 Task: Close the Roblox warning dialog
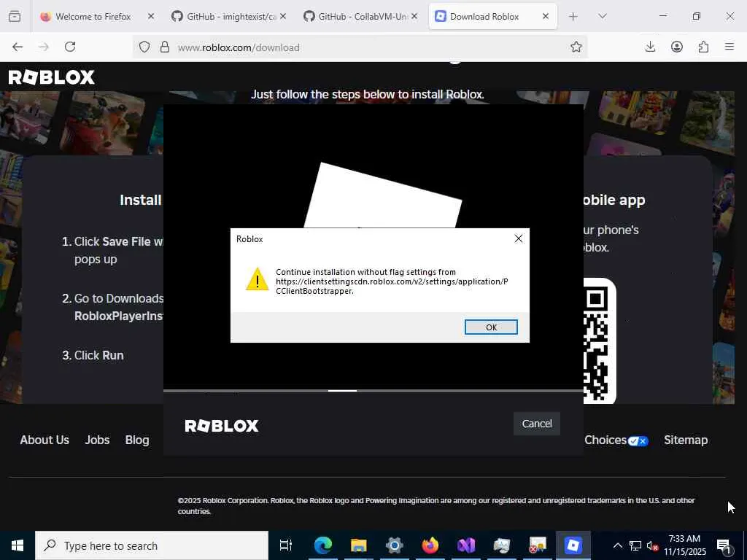[519, 238]
